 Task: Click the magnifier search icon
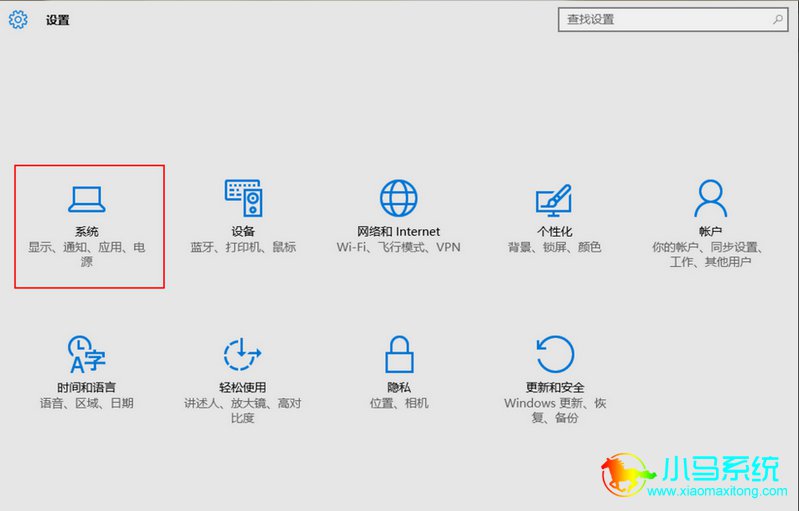point(778,19)
